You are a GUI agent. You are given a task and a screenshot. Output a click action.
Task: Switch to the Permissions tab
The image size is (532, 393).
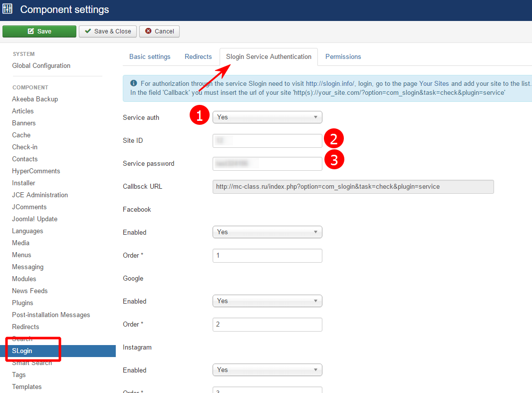pos(343,57)
